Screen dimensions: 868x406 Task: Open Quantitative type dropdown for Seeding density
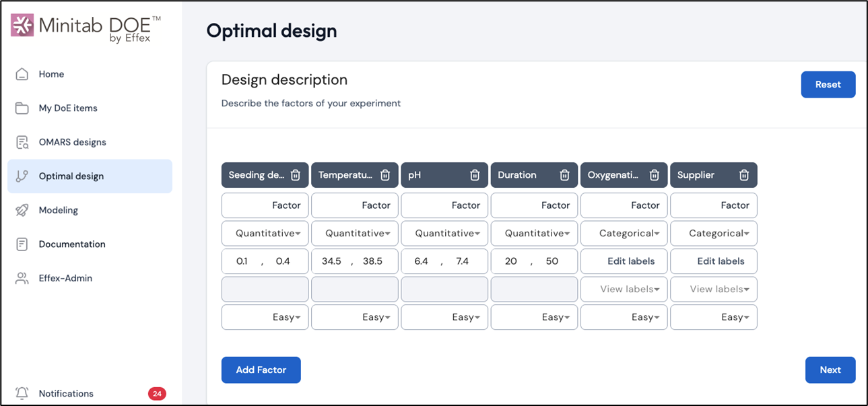click(265, 234)
